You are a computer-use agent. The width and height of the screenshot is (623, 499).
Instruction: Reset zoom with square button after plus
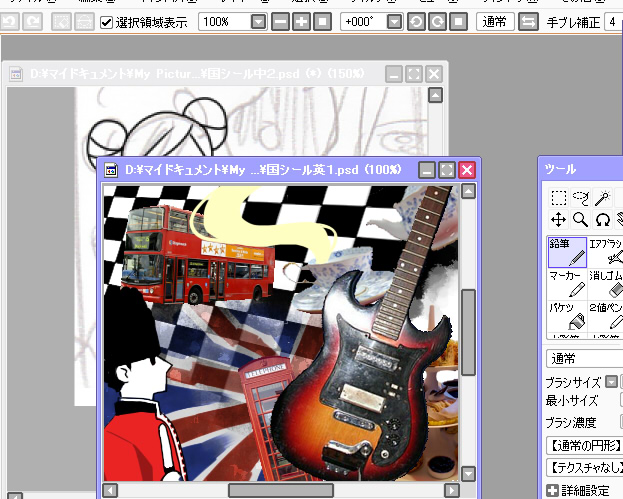[323, 21]
